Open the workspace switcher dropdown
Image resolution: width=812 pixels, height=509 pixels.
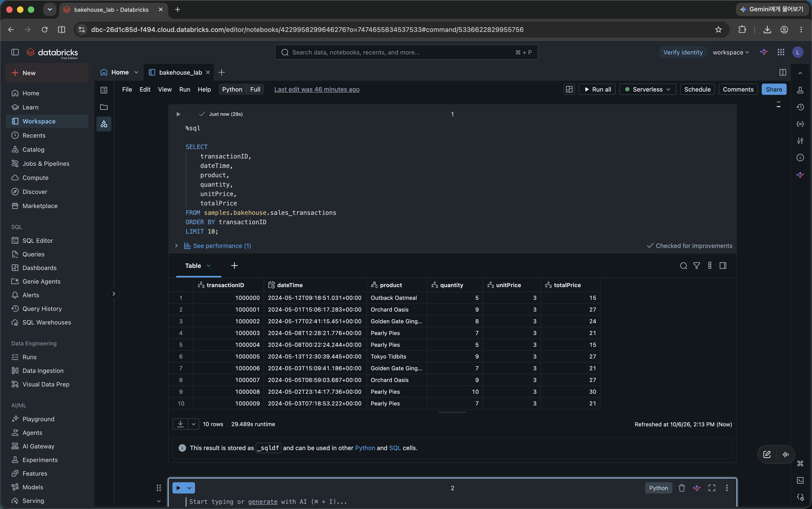point(730,52)
